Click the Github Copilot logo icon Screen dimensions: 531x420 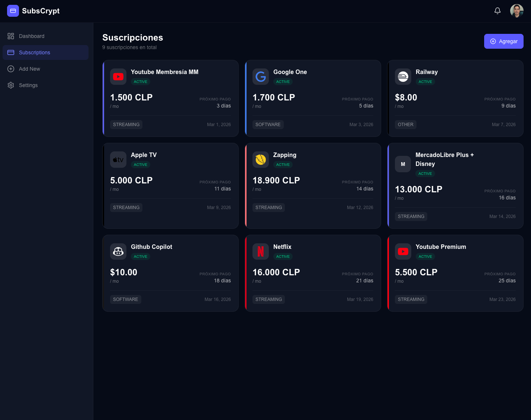click(118, 251)
